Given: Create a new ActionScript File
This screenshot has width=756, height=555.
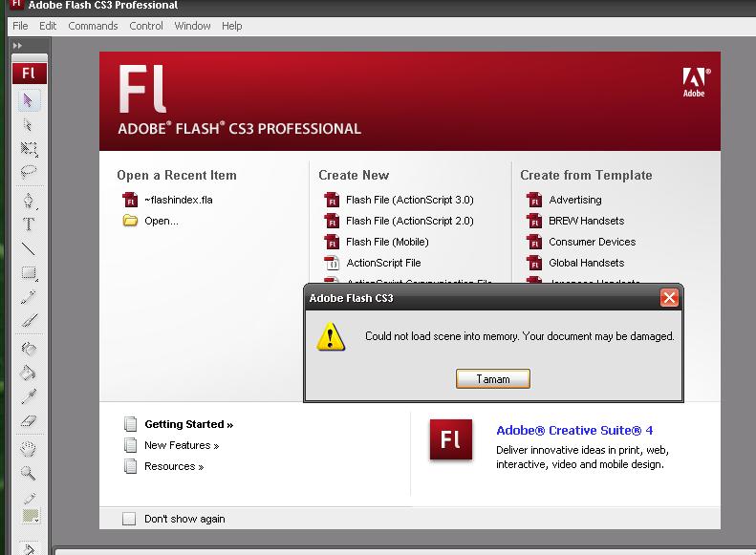Looking at the screenshot, I should click(x=383, y=263).
